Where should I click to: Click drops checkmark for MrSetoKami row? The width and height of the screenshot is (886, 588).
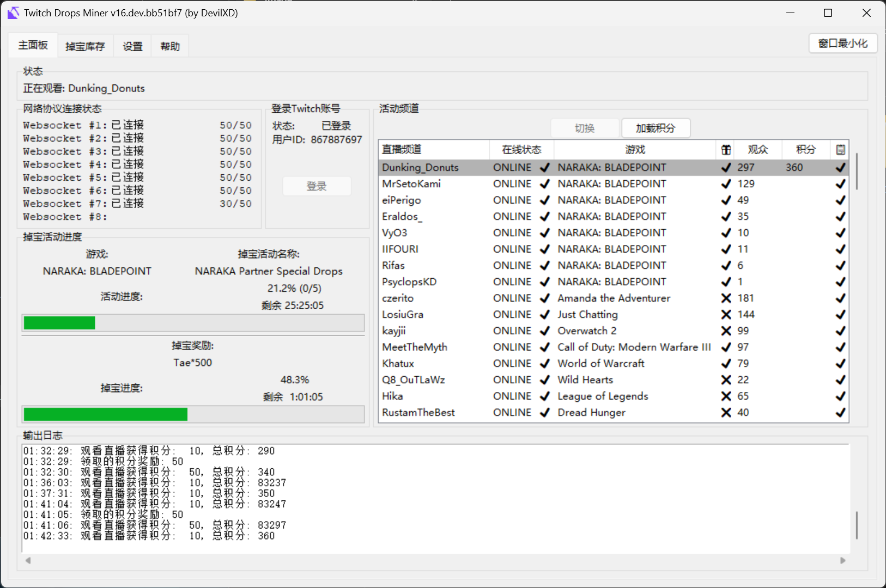(726, 184)
